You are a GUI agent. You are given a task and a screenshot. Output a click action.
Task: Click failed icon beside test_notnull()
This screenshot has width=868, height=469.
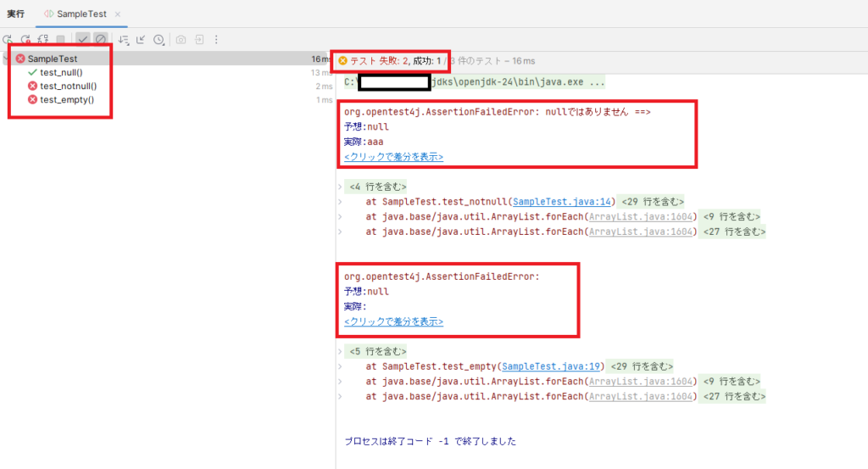coord(33,86)
